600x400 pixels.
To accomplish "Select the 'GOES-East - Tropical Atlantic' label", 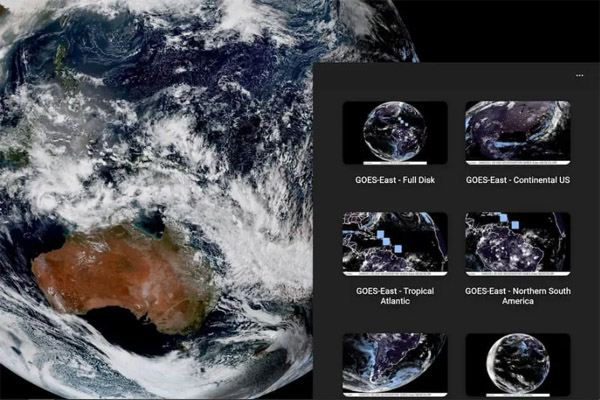I will (x=395, y=296).
